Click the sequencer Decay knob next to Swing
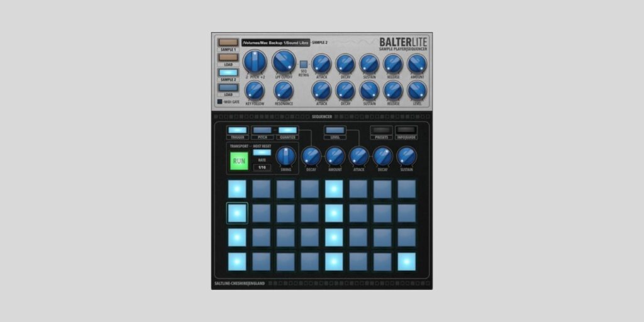 (x=311, y=157)
